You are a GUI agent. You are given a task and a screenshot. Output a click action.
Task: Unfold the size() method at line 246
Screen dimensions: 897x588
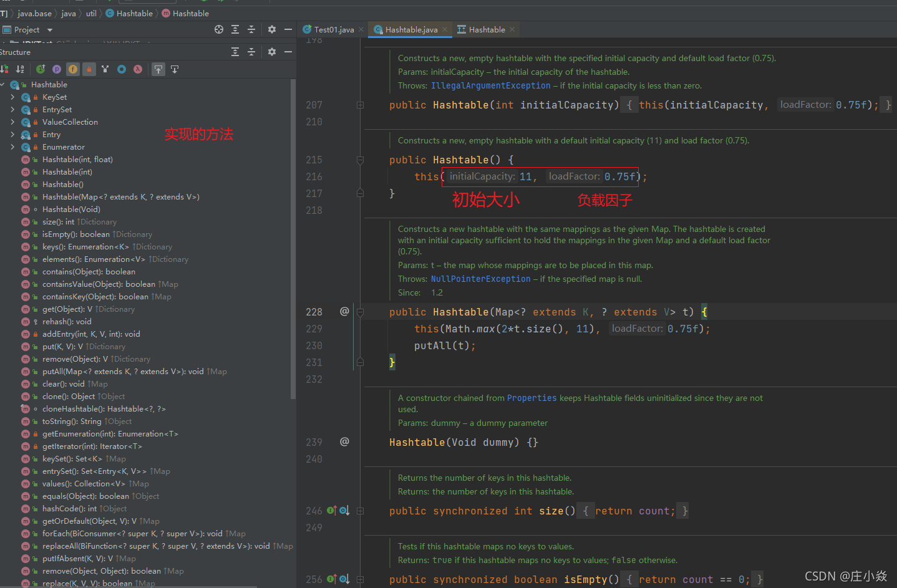[360, 511]
